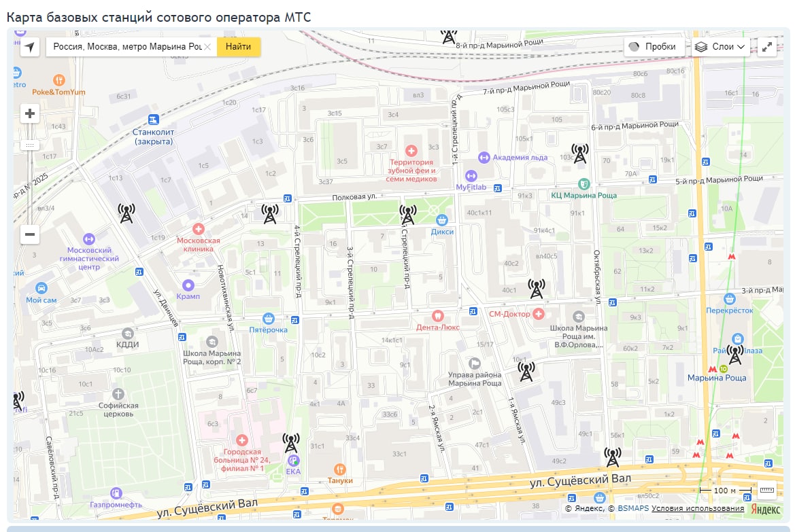The image size is (795, 532).
Task: Zoom out with the minus button
Action: pyautogui.click(x=30, y=234)
